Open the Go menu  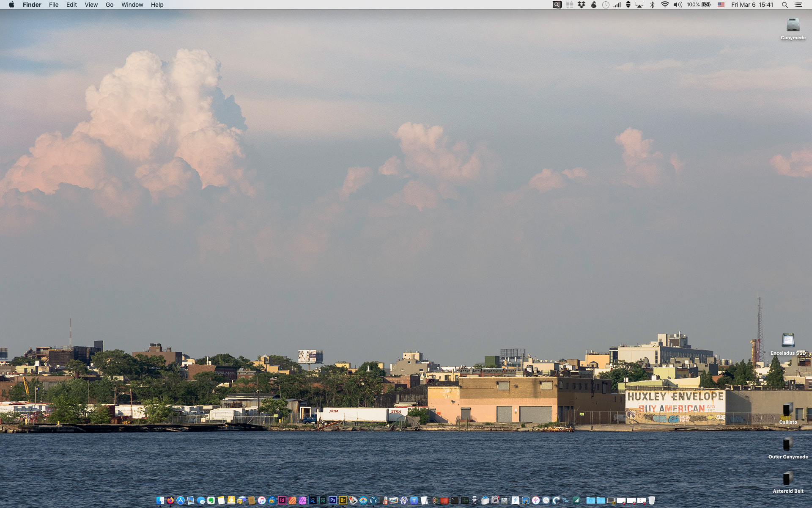[110, 5]
